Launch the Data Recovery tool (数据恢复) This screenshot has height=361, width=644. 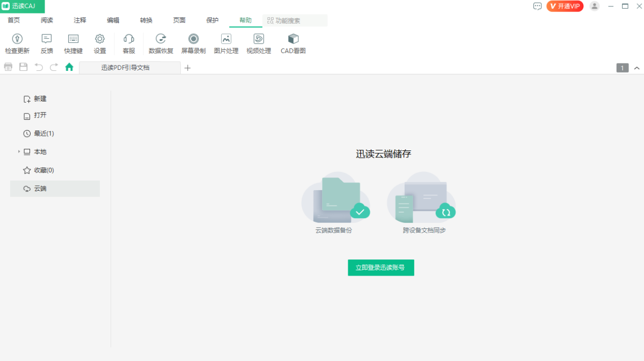pos(160,39)
